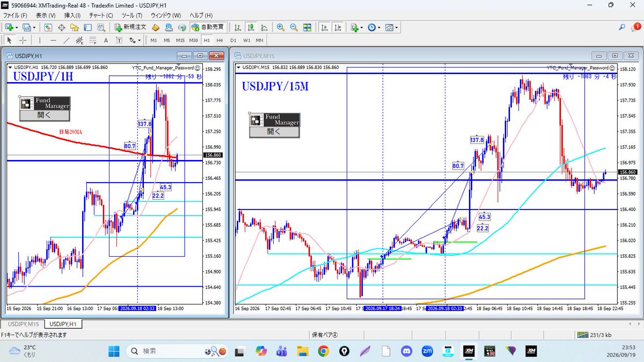Switch timeframe to M1

[154, 40]
